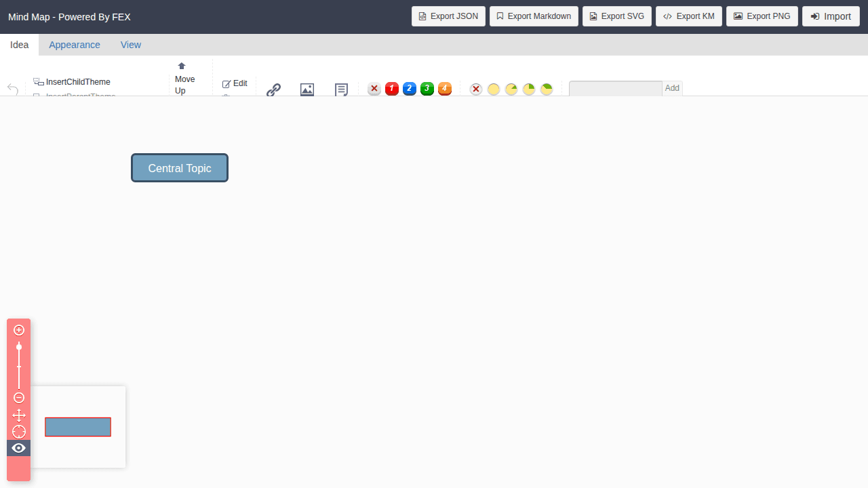Zoom in using the sidebar plus icon
This screenshot has height=488, width=868.
click(x=18, y=330)
